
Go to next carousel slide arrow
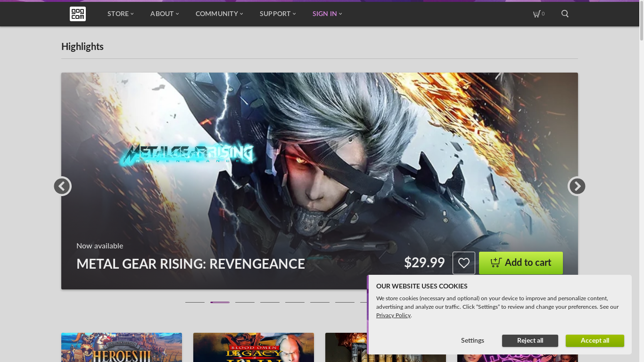[x=577, y=186]
